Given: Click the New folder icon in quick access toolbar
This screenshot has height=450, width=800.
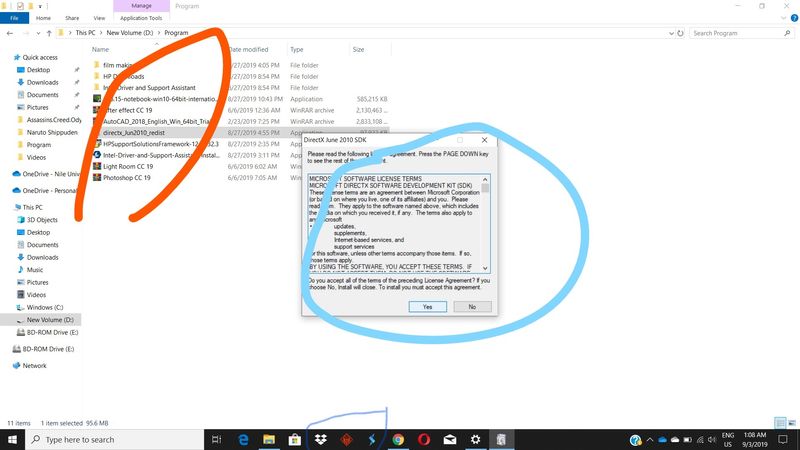Looking at the screenshot, I should (x=31, y=6).
